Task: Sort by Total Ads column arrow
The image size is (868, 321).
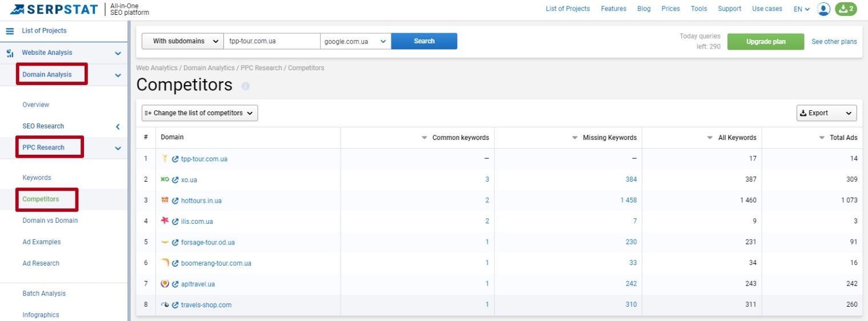Action: point(822,138)
